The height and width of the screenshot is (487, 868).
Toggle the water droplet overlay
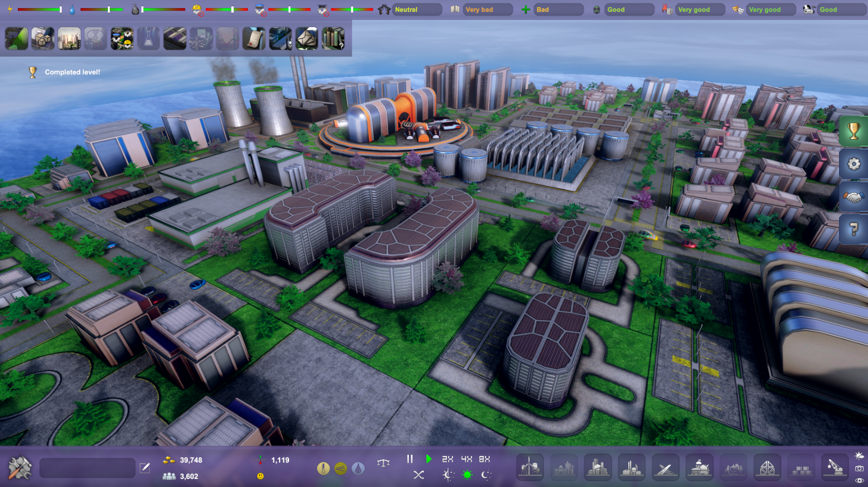pos(358,469)
